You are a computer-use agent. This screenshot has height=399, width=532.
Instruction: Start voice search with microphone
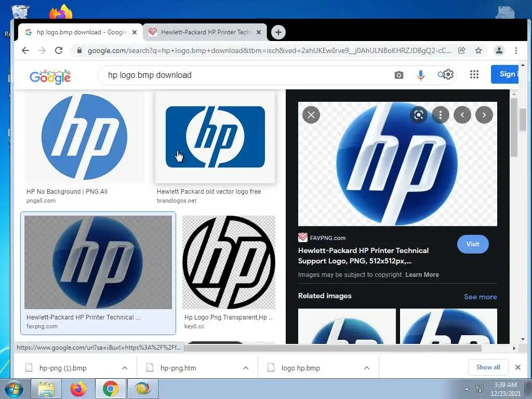tap(421, 75)
